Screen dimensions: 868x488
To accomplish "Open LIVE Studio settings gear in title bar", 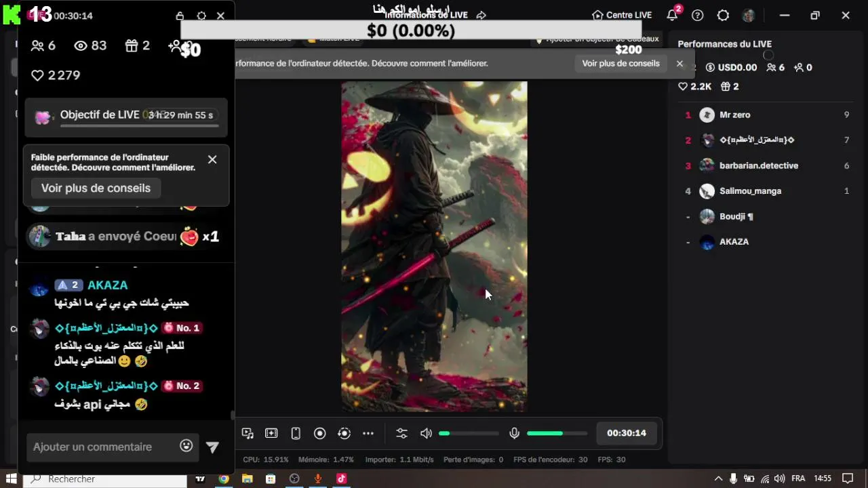I will [x=723, y=15].
